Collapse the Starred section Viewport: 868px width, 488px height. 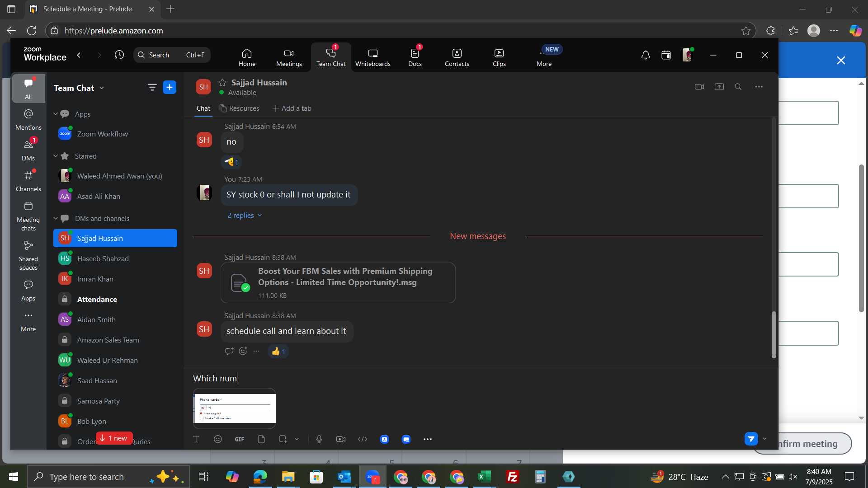tap(56, 156)
